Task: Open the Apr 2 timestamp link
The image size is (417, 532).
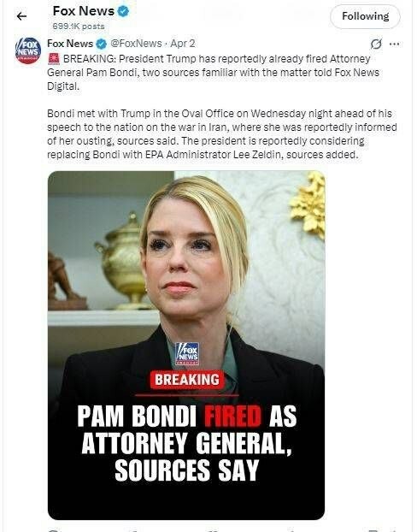Action: (x=182, y=44)
